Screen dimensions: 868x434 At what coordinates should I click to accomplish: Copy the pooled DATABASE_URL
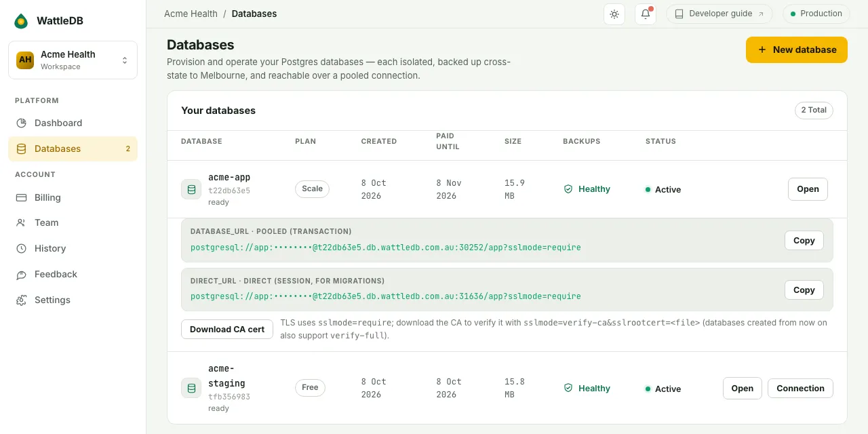pos(804,240)
